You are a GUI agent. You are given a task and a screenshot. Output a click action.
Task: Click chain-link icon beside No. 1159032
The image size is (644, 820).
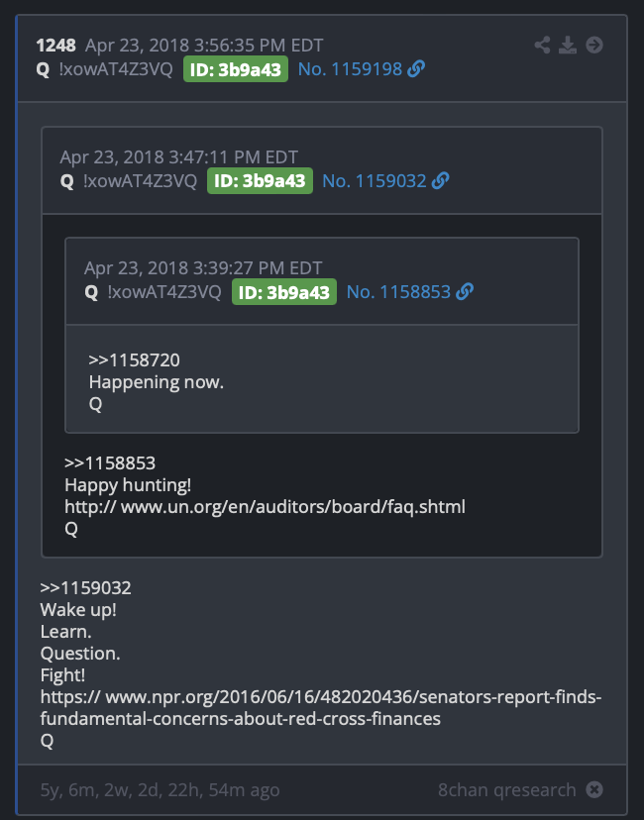point(441,180)
